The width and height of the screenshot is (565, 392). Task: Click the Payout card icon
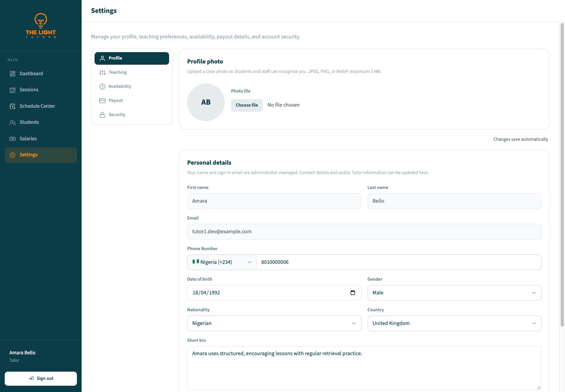coord(102,100)
